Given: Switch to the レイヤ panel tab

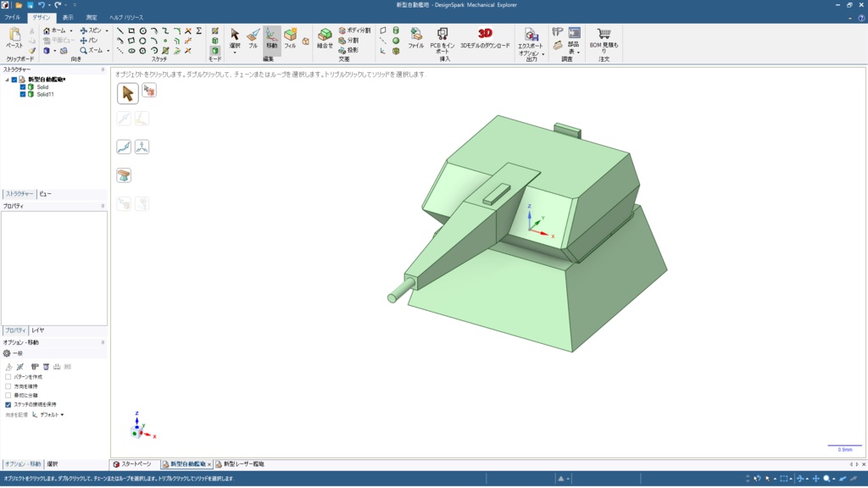Looking at the screenshot, I should tap(37, 330).
